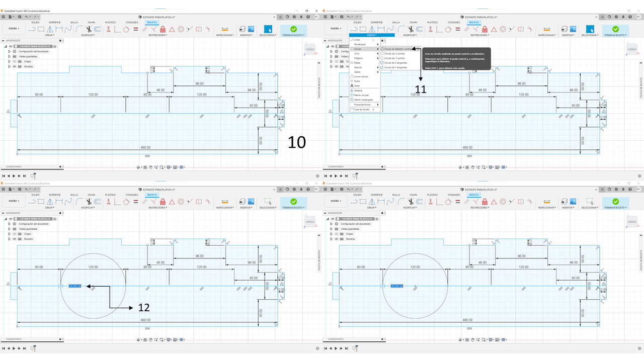This screenshot has width=644, height=362.
Task: Toggle visibility eye of Origen in top-left window
Action: 14,61
